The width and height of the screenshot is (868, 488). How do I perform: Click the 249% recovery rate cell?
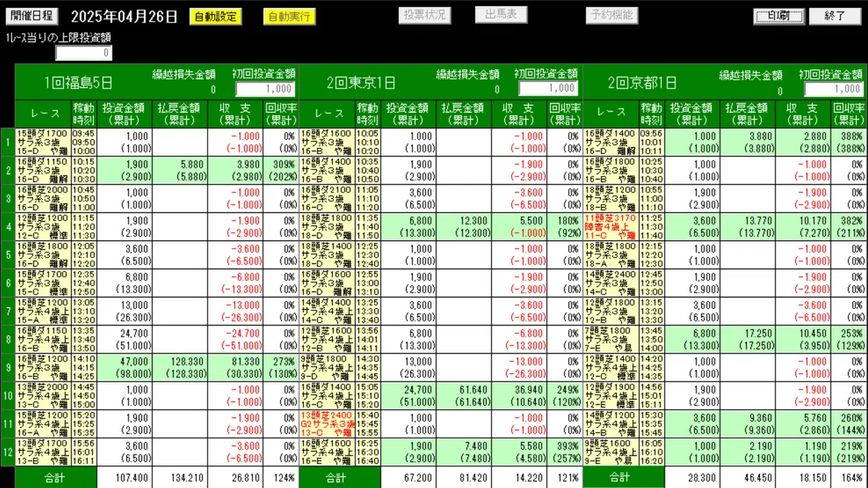pos(564,396)
